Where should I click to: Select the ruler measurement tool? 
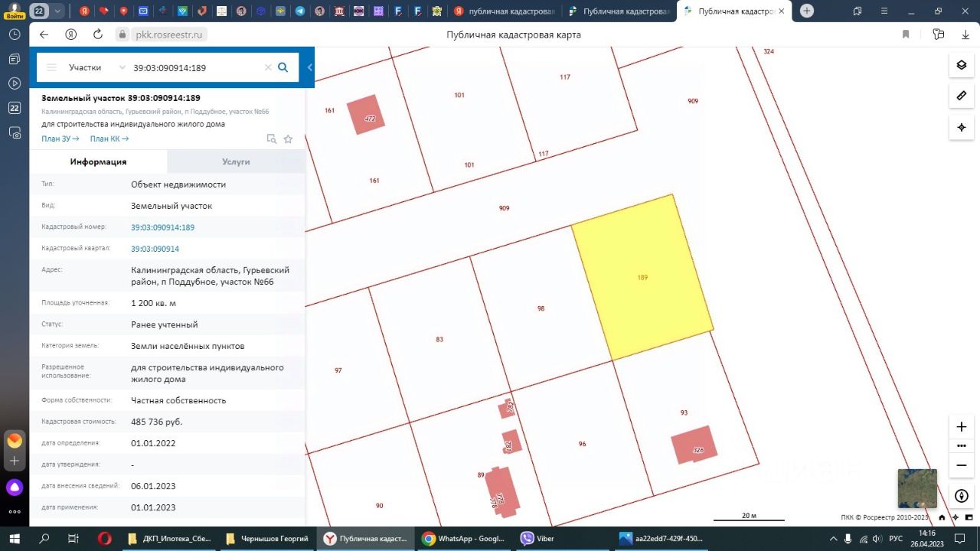(962, 96)
